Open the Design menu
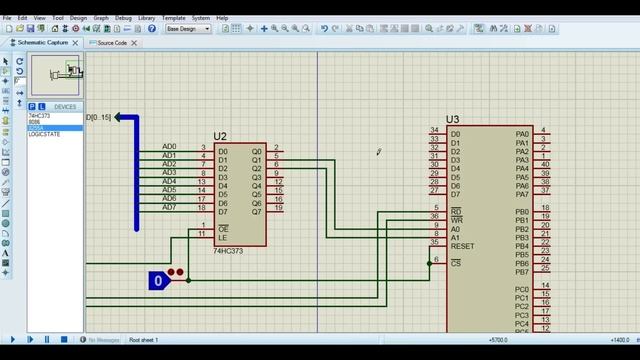This screenshot has height=360, width=640. click(x=78, y=18)
